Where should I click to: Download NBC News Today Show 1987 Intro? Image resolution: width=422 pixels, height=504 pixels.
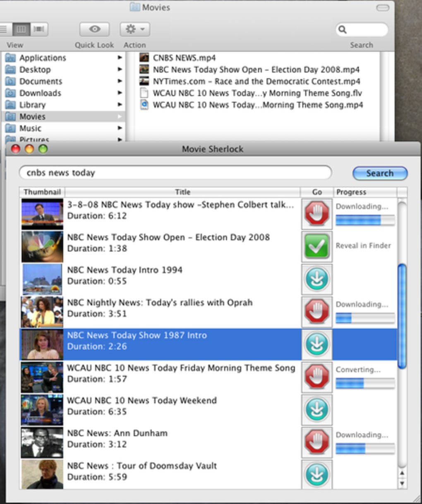317,344
